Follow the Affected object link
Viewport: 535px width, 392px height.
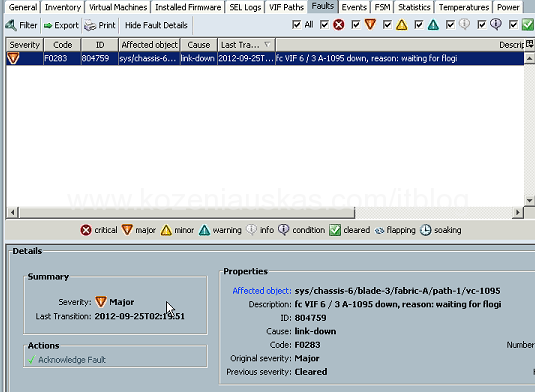(x=262, y=291)
